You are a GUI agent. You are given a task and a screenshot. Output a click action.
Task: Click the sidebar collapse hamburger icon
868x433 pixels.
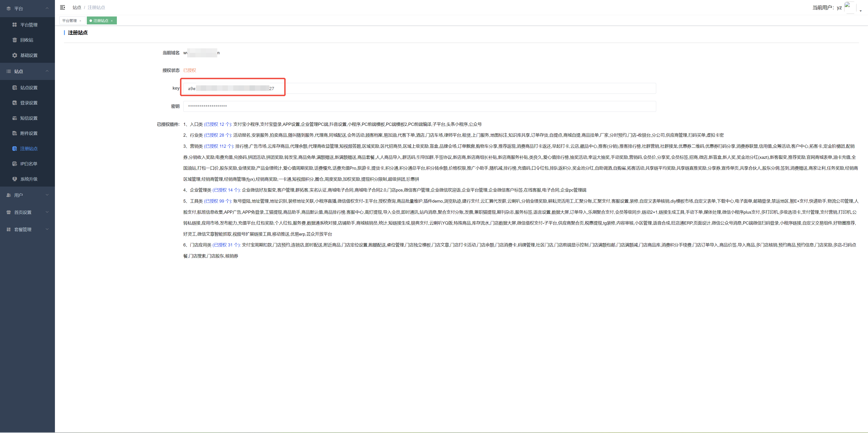tap(62, 7)
